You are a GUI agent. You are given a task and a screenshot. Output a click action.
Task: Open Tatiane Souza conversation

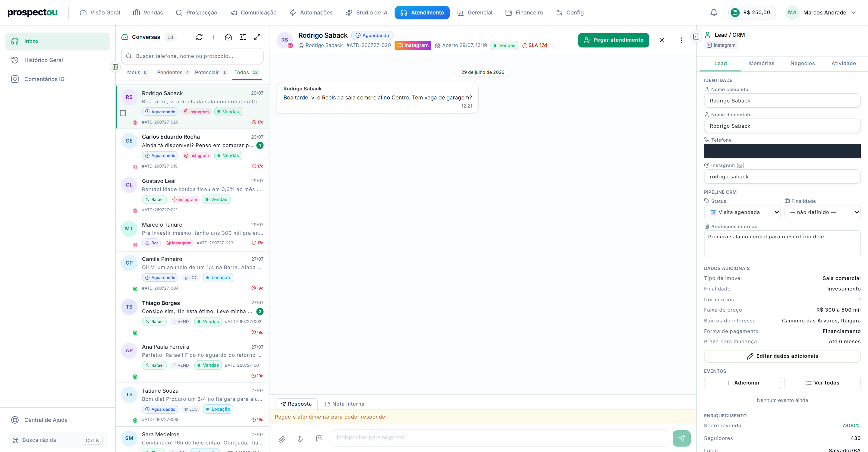[x=192, y=405]
